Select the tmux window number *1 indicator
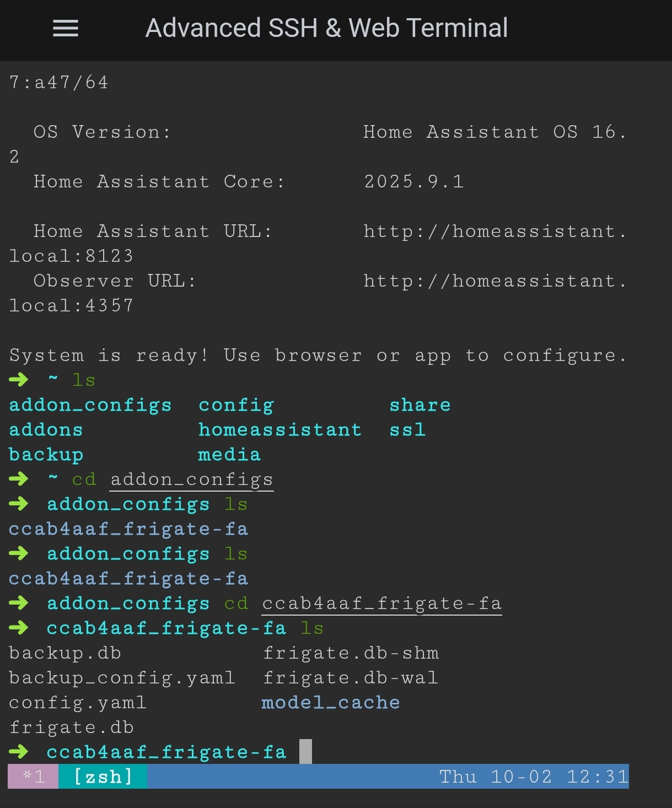Image resolution: width=672 pixels, height=808 pixels. point(34,777)
